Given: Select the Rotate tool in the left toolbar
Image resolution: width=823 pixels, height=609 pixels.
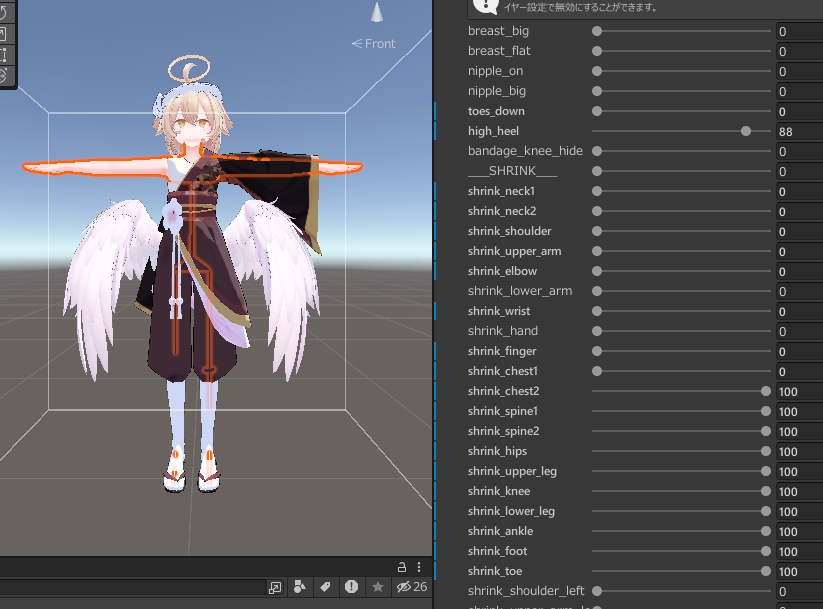Looking at the screenshot, I should [8, 12].
